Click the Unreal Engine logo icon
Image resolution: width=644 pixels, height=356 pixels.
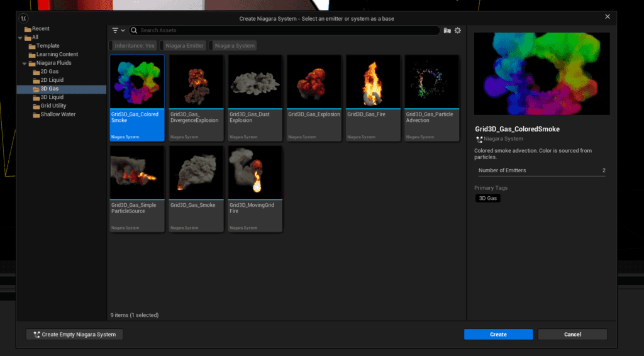(x=24, y=18)
